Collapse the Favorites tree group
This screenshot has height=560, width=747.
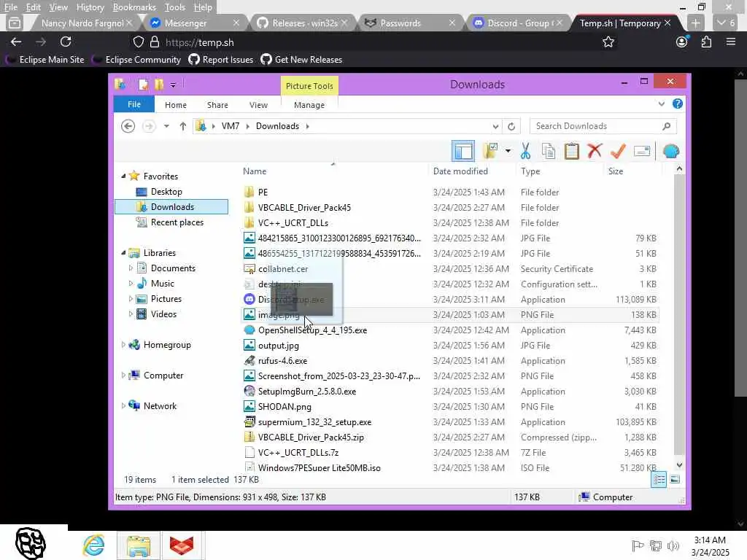tap(123, 176)
